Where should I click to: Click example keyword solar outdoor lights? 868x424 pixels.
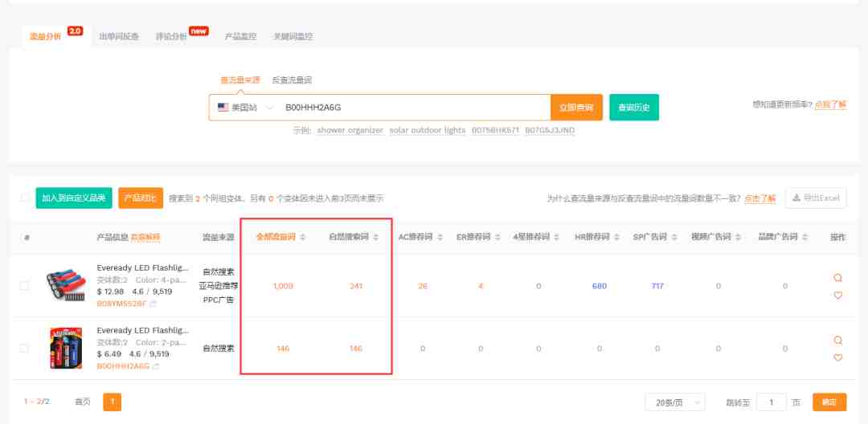pyautogui.click(x=428, y=130)
